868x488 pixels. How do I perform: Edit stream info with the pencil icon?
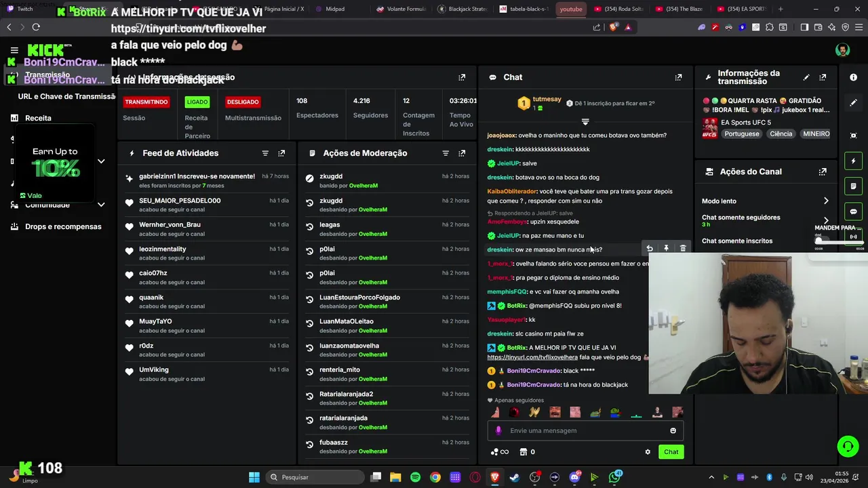(806, 77)
